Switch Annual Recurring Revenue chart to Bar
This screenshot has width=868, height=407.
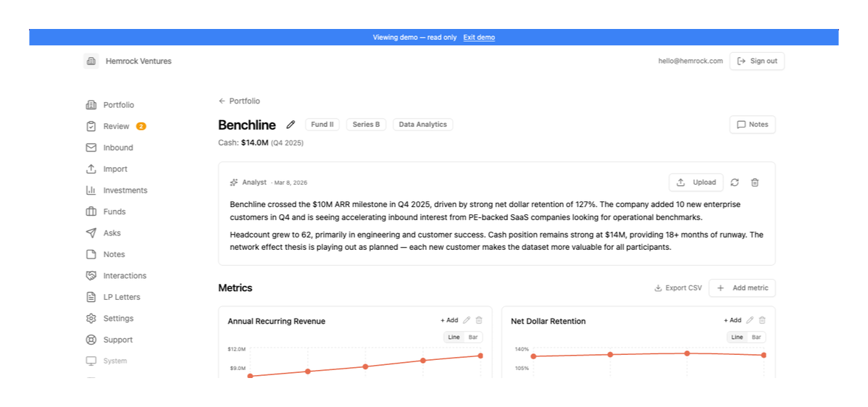(473, 337)
